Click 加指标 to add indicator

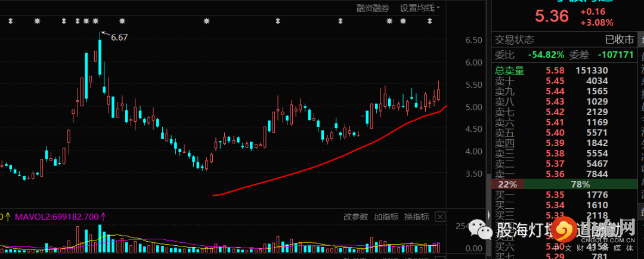(386, 217)
